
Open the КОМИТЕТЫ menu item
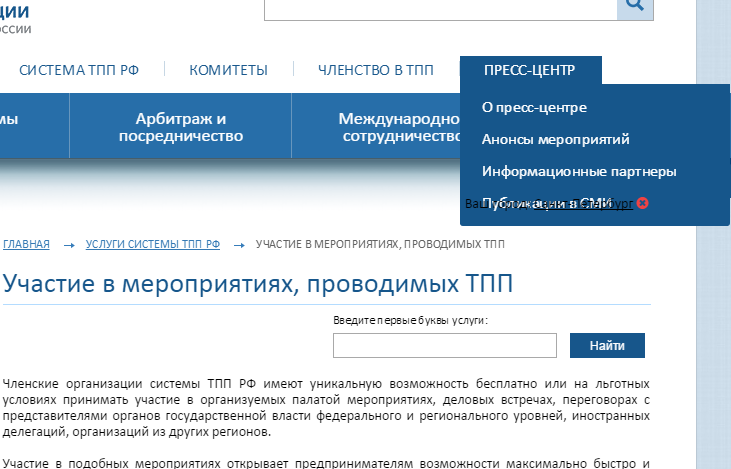(x=228, y=70)
